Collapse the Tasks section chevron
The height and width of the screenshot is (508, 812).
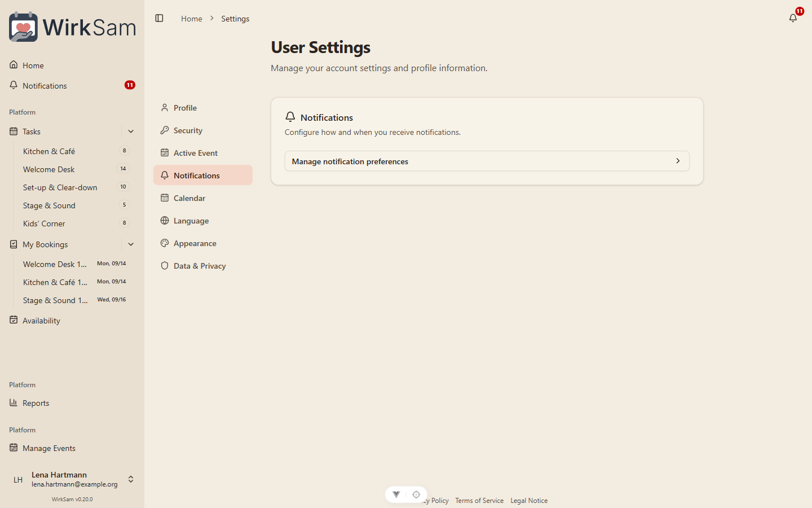(131, 132)
